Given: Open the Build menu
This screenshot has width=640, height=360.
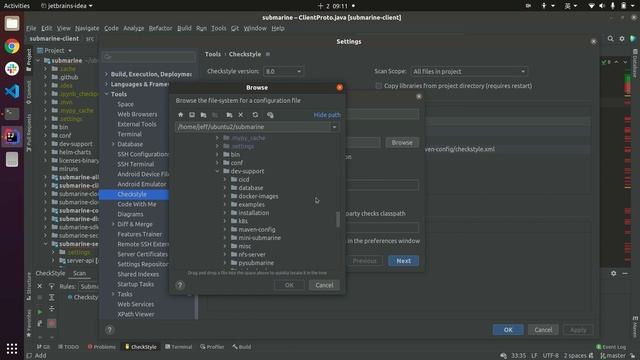Looking at the screenshot, I should [x=184, y=28].
